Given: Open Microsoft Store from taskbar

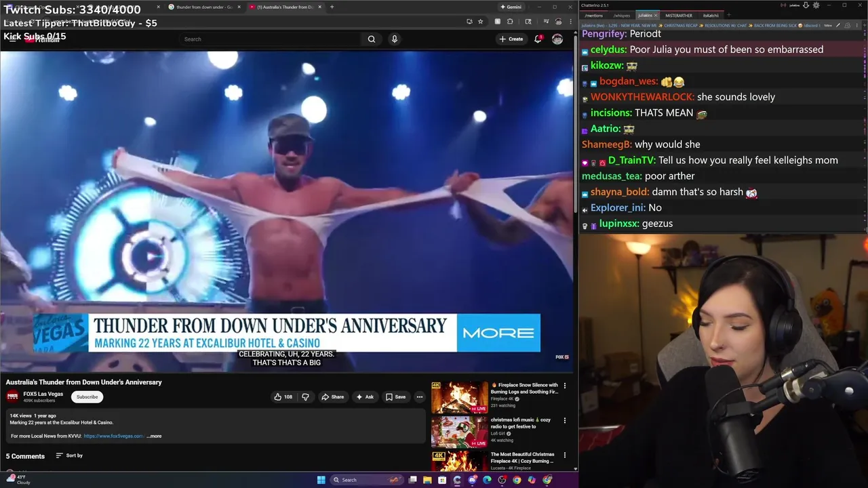Looking at the screenshot, I should click(442, 480).
